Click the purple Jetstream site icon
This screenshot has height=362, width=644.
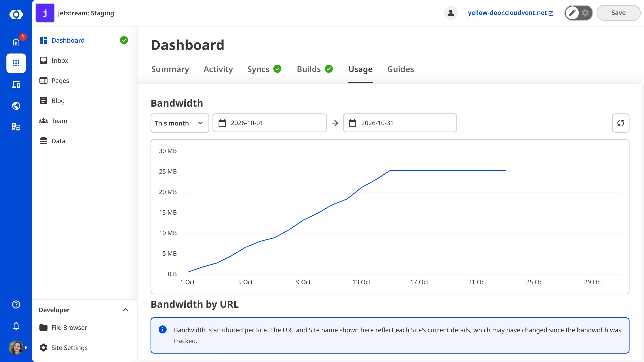click(x=45, y=13)
